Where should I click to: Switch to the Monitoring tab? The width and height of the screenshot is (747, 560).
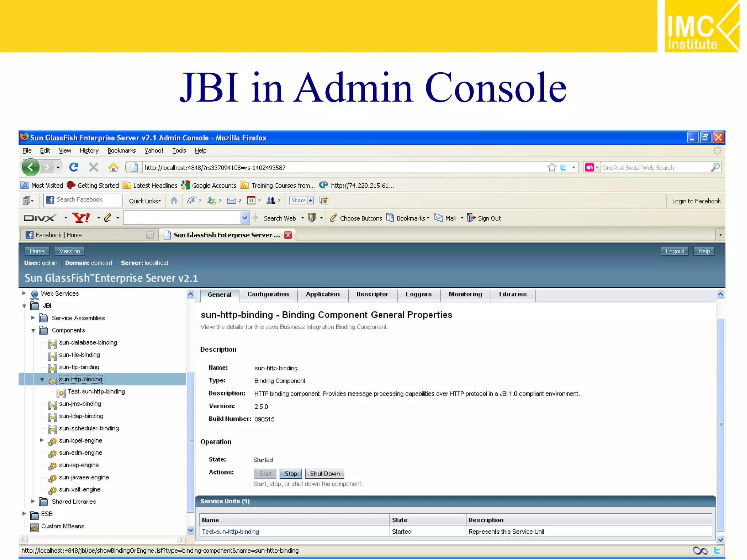(465, 295)
